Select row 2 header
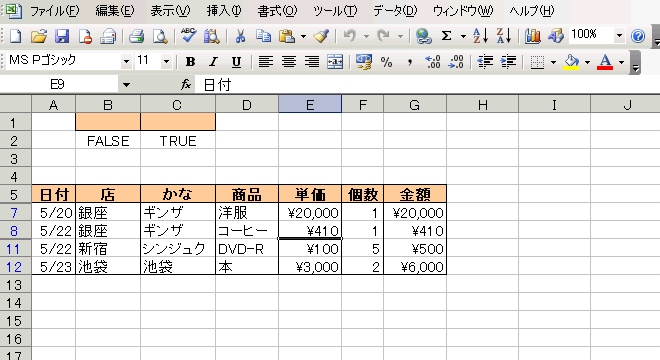This screenshot has width=660, height=360. [15, 141]
